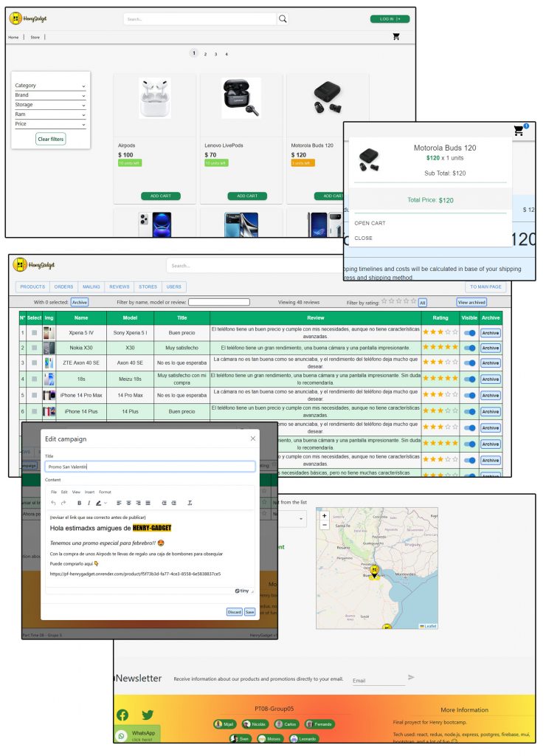Open the Twitter icon in the footer
Image resolution: width=546 pixels, height=756 pixels.
pos(148,715)
